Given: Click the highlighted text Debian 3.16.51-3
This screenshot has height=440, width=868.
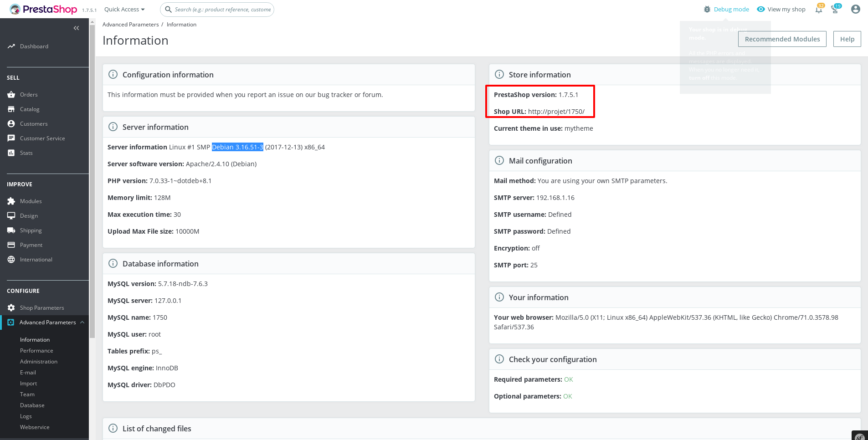Looking at the screenshot, I should coord(237,147).
